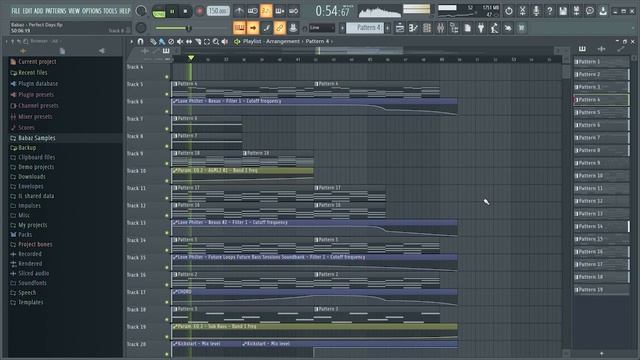Open the ADD menu
Screen dimensions: 640x360
pyautogui.click(x=38, y=11)
